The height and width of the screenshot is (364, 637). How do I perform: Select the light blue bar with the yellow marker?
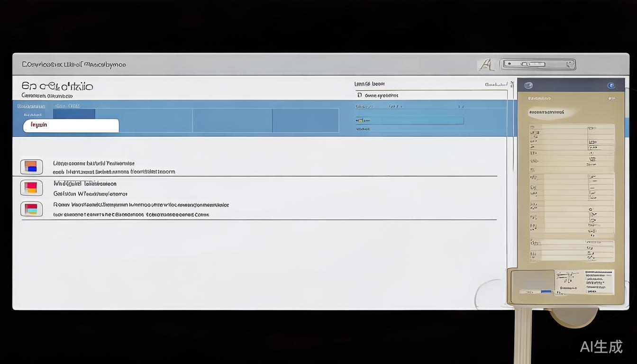pyautogui.click(x=409, y=121)
